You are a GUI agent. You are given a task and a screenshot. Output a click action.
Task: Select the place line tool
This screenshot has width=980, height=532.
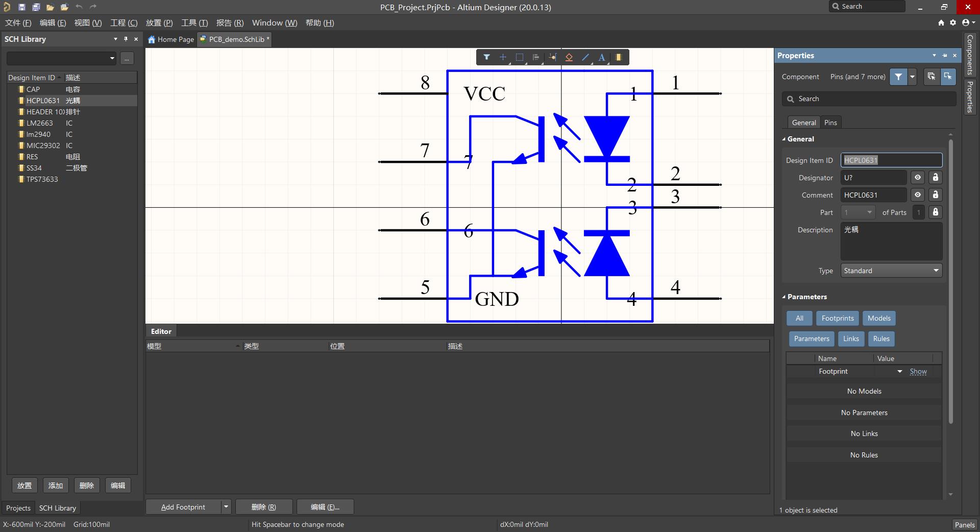[x=585, y=57]
